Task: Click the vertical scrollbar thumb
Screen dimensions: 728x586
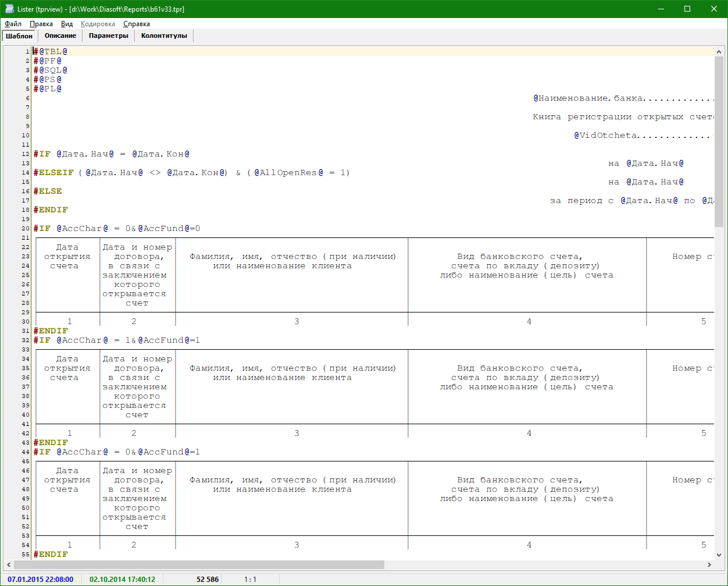Action: [719, 140]
